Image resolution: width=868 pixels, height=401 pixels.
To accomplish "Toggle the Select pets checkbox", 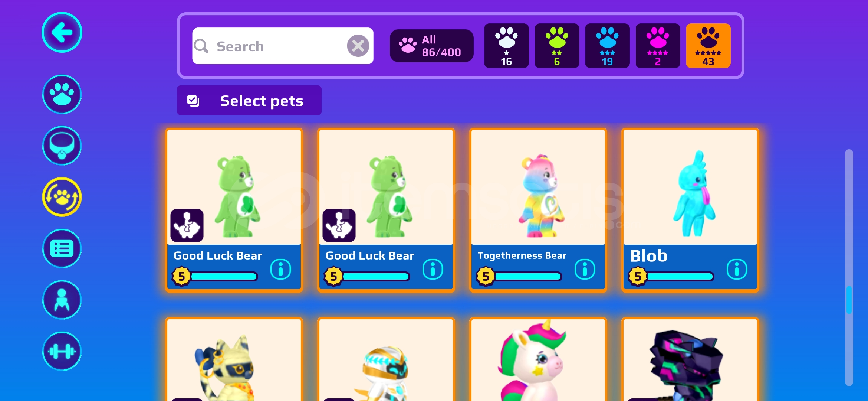I will (x=193, y=101).
